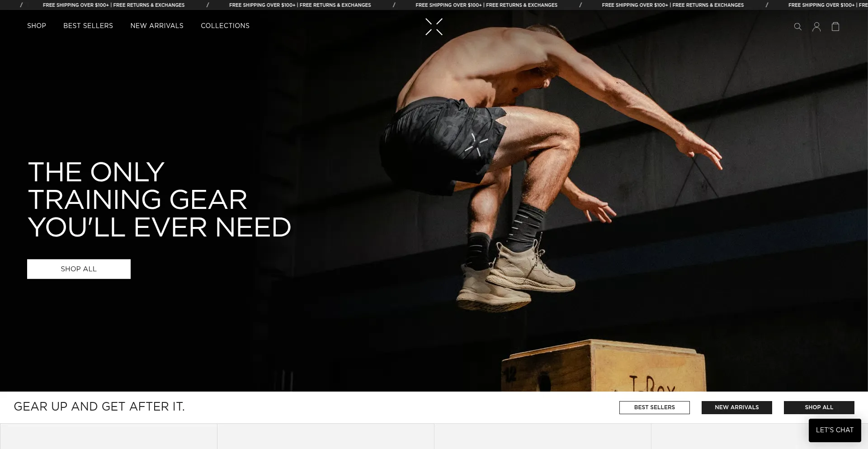Click the jumping athlete hero image
This screenshot has height=449, width=868.
point(520,181)
